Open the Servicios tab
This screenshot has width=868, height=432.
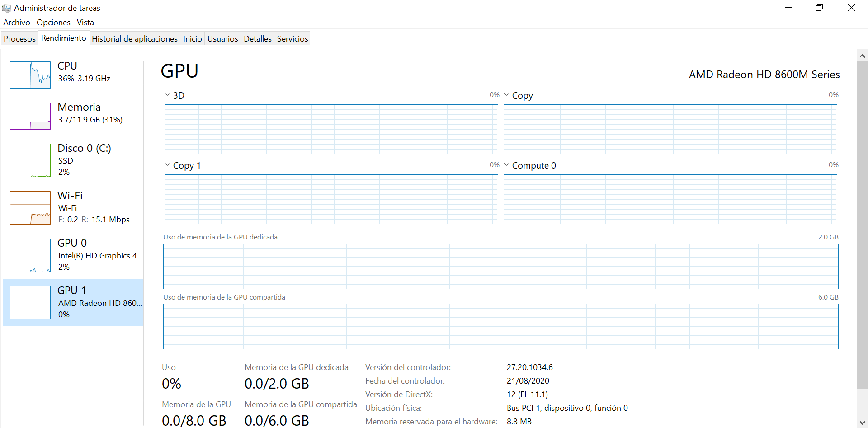[x=292, y=39]
